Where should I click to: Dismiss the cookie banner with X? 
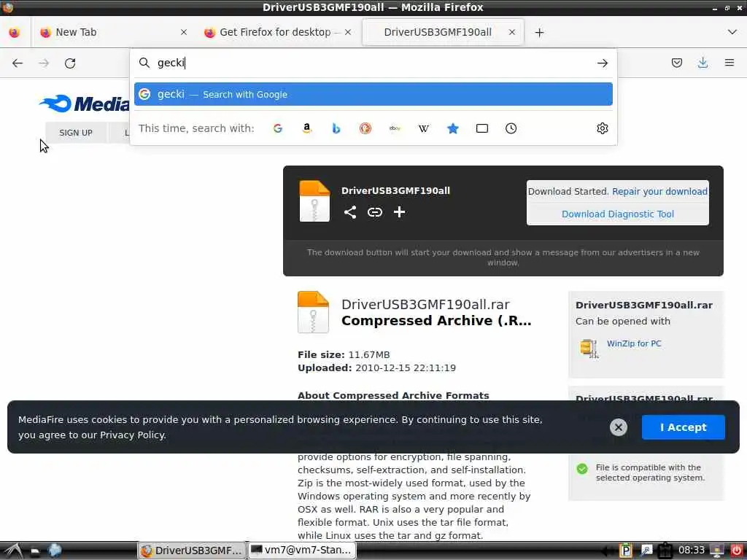coord(619,427)
